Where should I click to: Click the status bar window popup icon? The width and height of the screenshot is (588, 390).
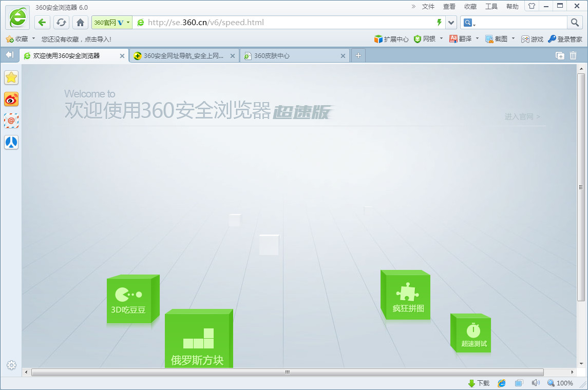tap(519, 383)
